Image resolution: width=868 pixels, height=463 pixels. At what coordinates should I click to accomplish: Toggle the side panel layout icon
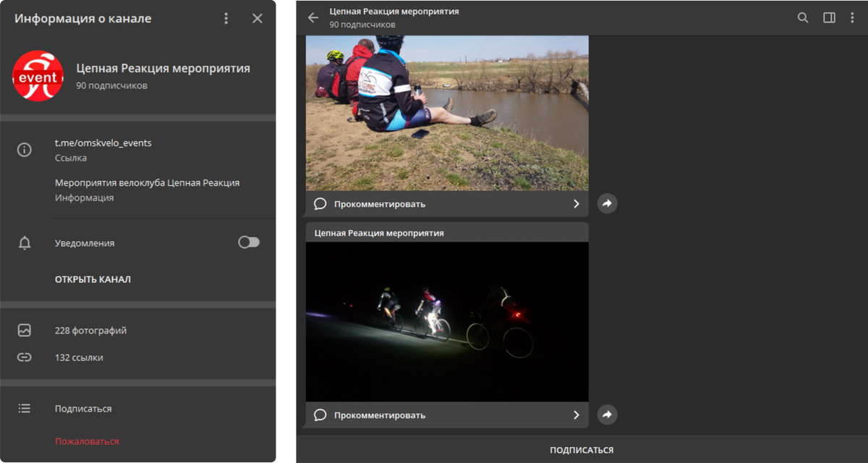(829, 18)
